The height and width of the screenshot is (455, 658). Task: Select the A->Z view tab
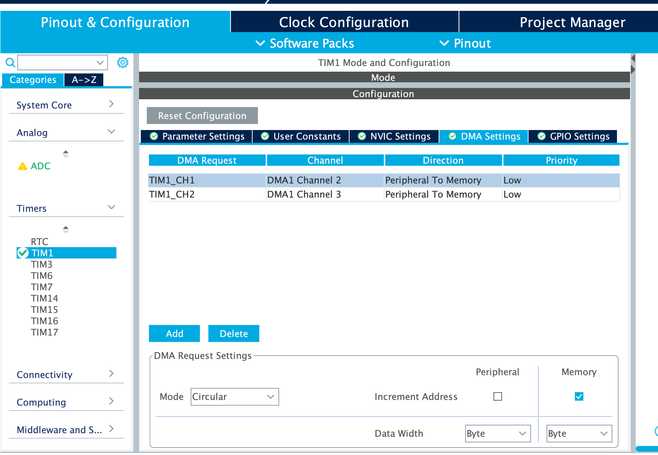84,80
